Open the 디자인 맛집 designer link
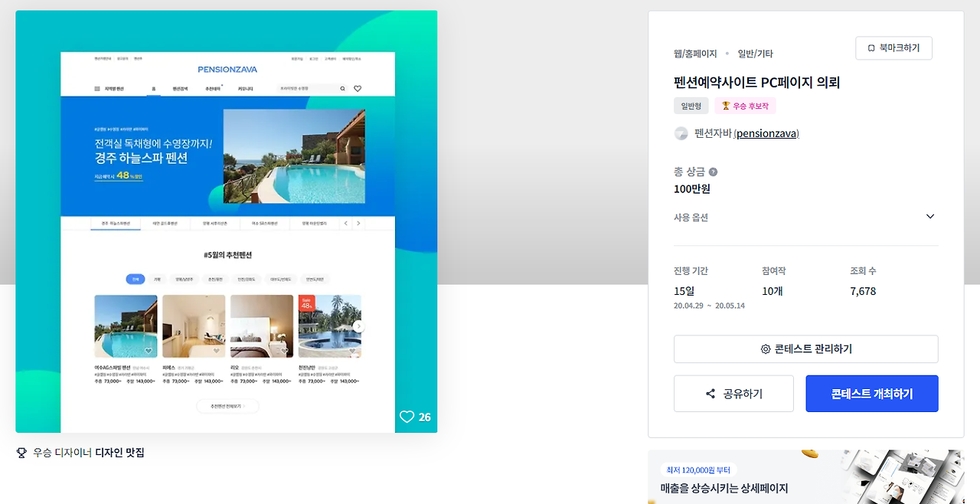Viewport: 980px width, 504px height. pyautogui.click(x=119, y=453)
